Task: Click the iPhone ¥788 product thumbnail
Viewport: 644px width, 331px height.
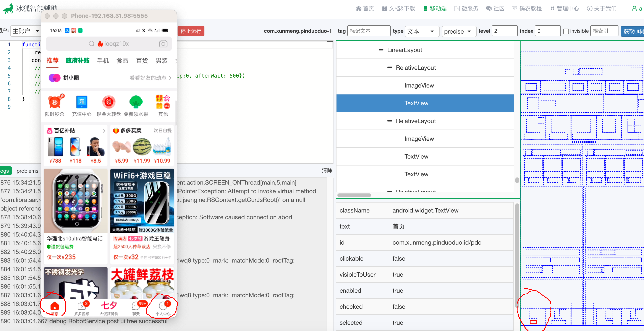Action: click(55, 147)
